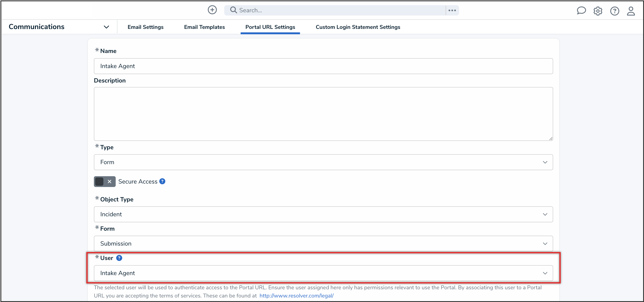The height and width of the screenshot is (302, 644).
Task: Open the user profile icon
Action: [631, 11]
